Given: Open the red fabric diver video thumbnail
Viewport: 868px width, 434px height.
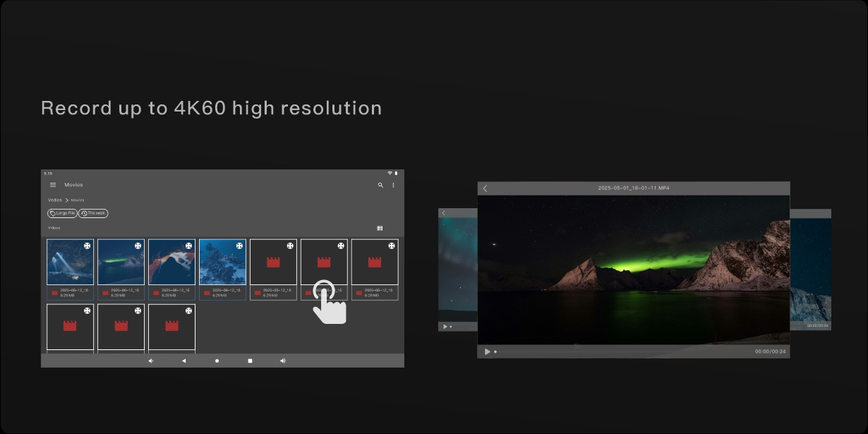Looking at the screenshot, I should coord(171,262).
